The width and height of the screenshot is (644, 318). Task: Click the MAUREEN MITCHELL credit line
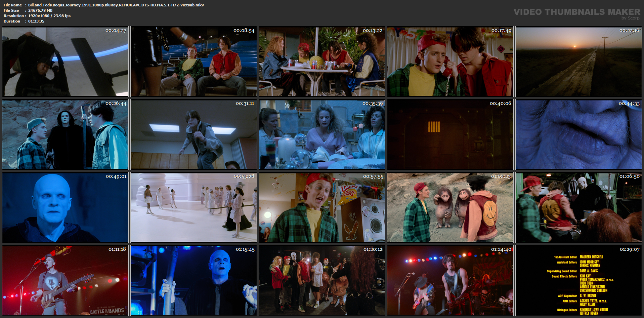[591, 257]
